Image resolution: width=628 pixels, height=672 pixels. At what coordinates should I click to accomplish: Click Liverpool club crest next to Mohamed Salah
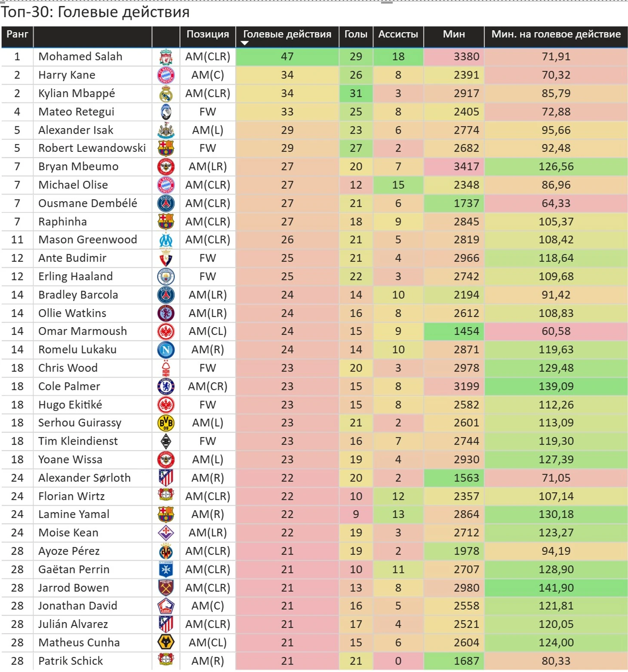pyautogui.click(x=166, y=57)
